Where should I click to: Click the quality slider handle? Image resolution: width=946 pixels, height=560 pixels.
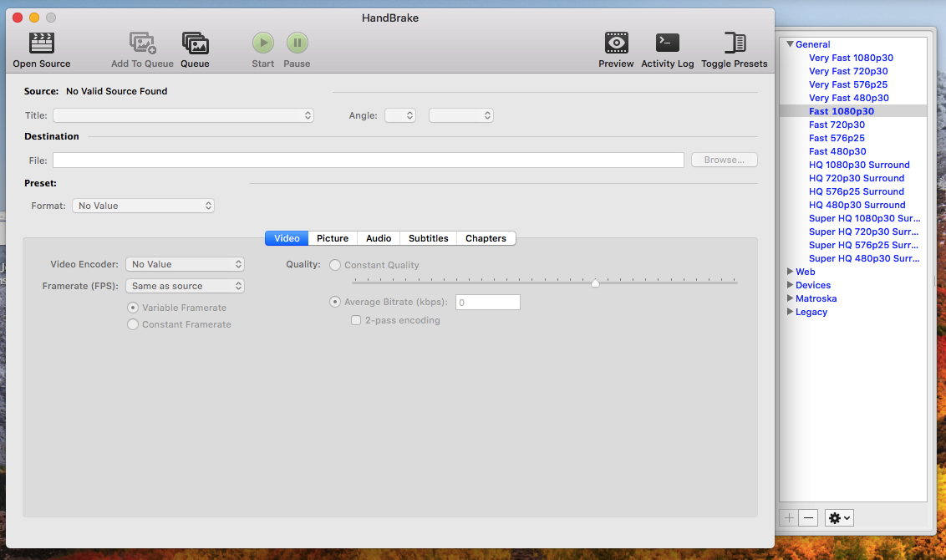[596, 283]
